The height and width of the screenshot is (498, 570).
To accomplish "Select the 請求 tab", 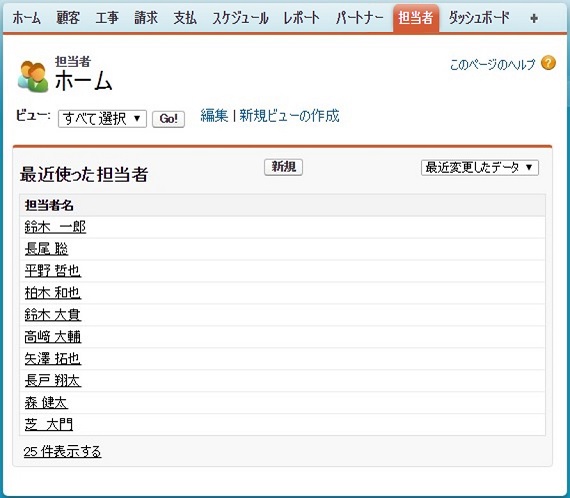I will click(146, 18).
